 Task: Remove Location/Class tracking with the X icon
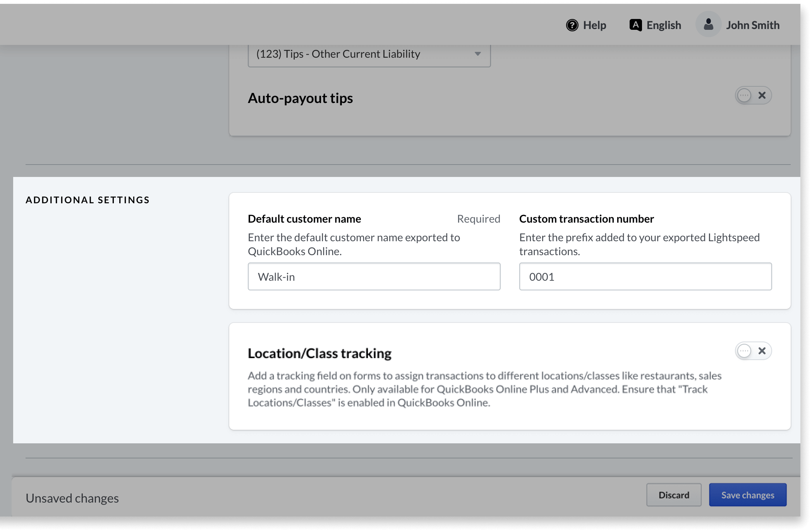click(x=762, y=351)
